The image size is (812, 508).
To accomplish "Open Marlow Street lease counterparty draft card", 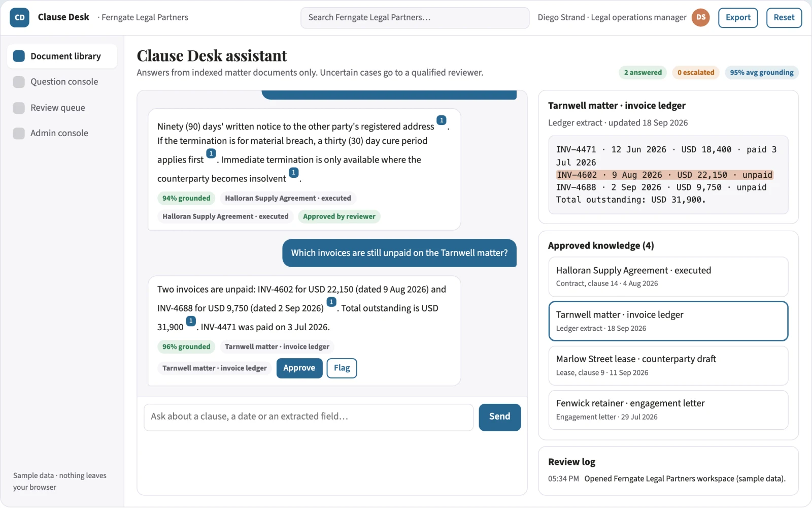I will pyautogui.click(x=668, y=366).
